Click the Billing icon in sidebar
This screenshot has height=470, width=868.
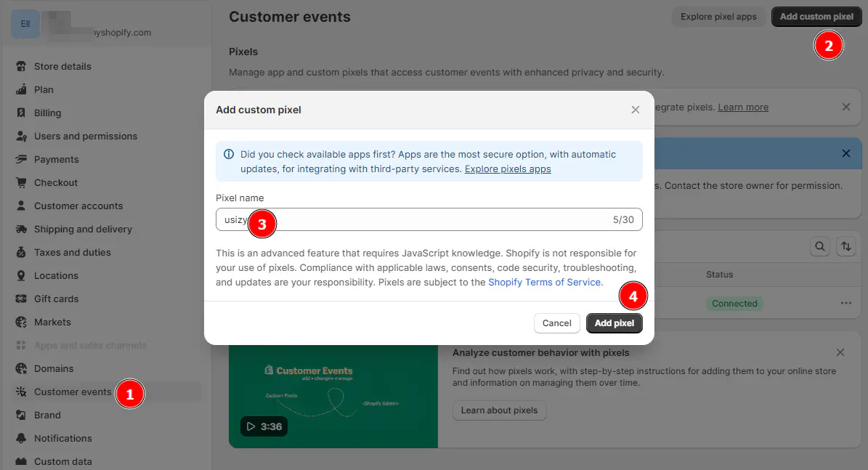21,113
